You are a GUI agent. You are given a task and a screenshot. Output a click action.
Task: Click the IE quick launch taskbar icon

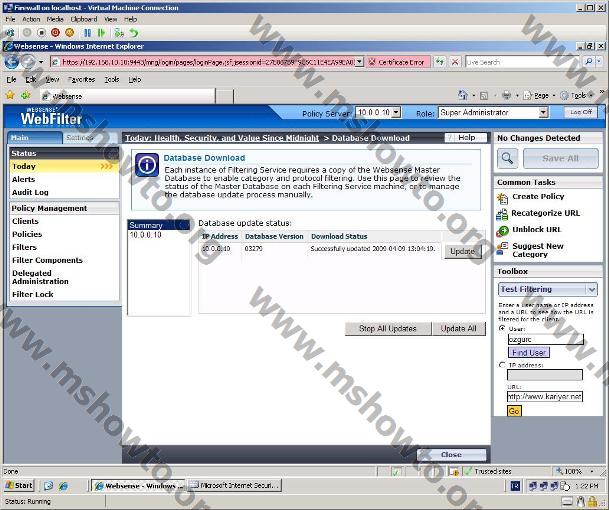[63, 485]
